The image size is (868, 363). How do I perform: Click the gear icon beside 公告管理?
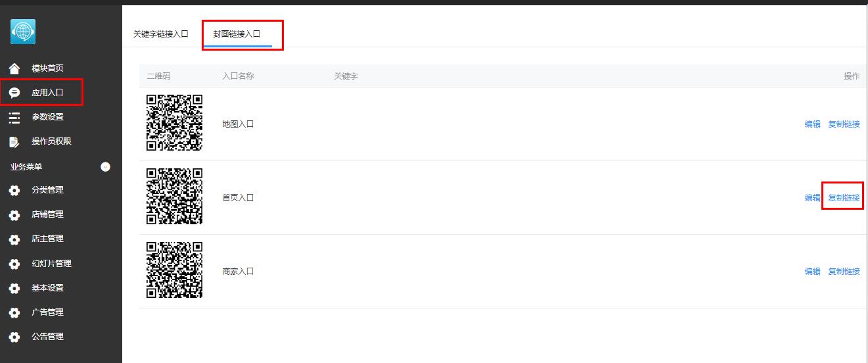[x=14, y=337]
